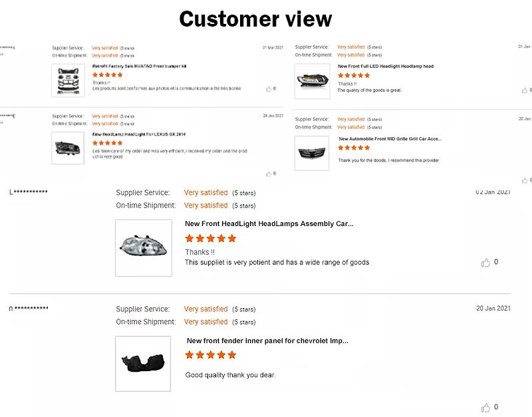This screenshot has height=417, width=532.
Task: View the LEXUS GX headlamp thumbnail
Action: tap(68, 148)
